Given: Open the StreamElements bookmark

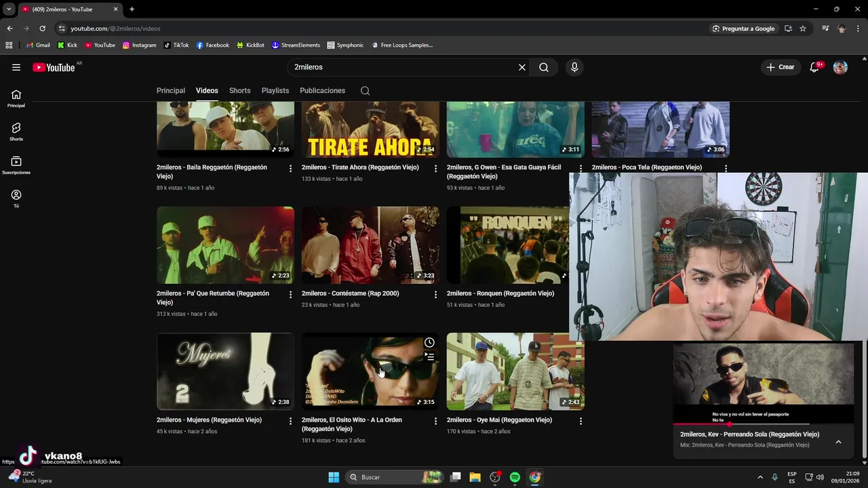Looking at the screenshot, I should coord(296,45).
